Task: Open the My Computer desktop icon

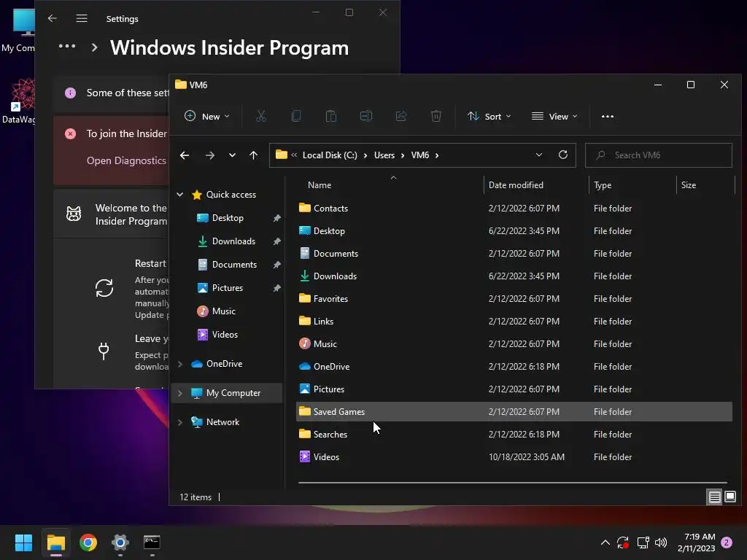Action: 18,29
